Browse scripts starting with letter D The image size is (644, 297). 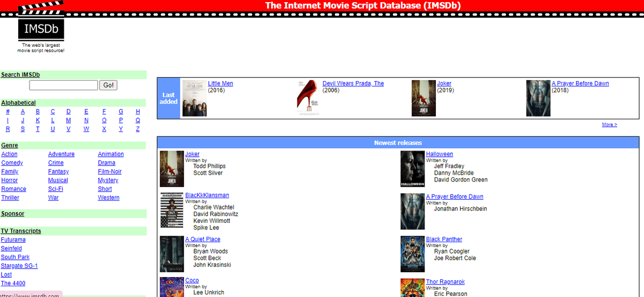tap(69, 112)
